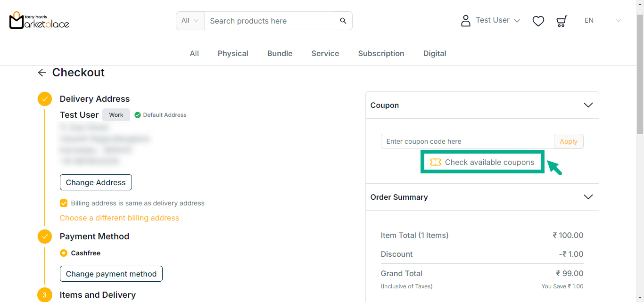Click the back arrow beside Checkout
Screen dimensions: 644x302
(x=42, y=73)
